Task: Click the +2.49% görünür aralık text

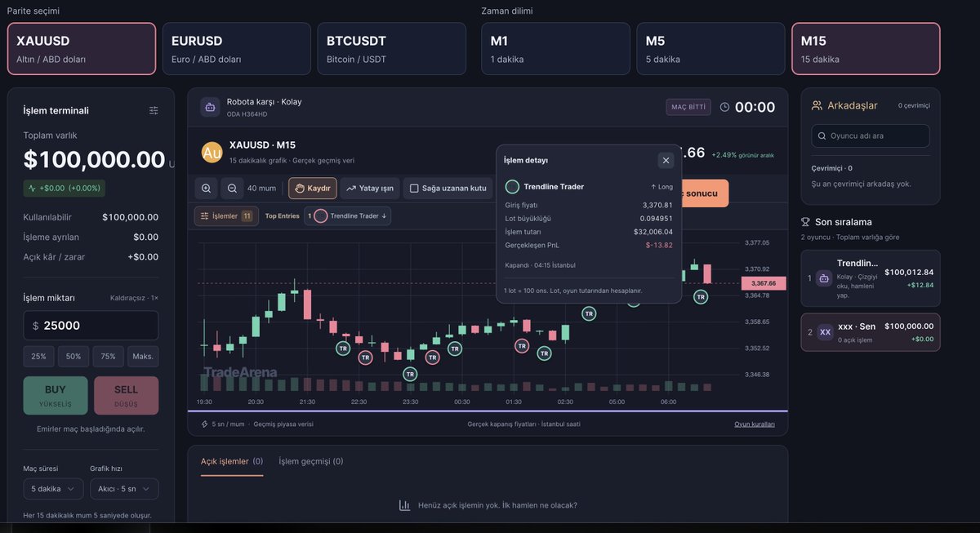Action: 742,155
